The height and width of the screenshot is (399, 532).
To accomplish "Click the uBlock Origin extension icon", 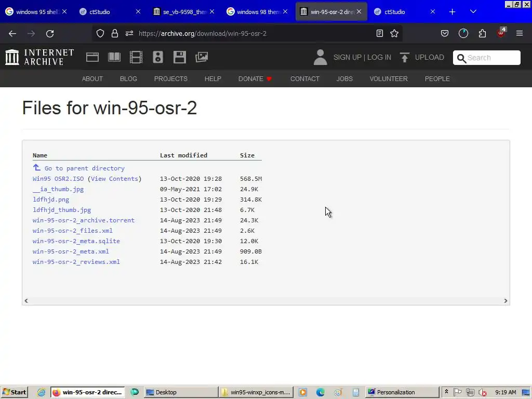I will 501,33.
